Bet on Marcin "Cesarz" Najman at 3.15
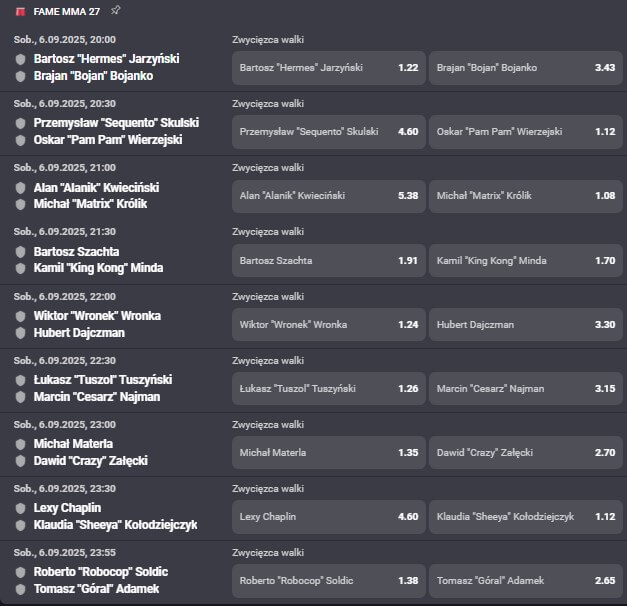Viewport: 627px width, 606px height. pyautogui.click(x=525, y=388)
